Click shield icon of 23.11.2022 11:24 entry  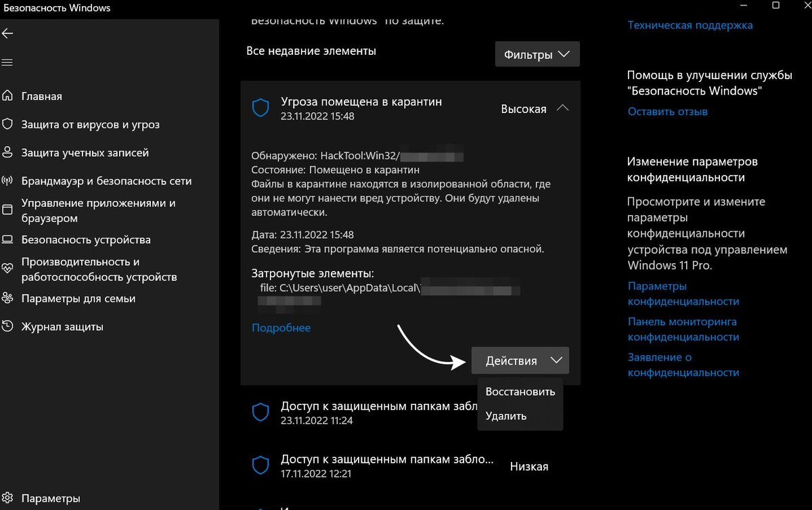point(261,413)
